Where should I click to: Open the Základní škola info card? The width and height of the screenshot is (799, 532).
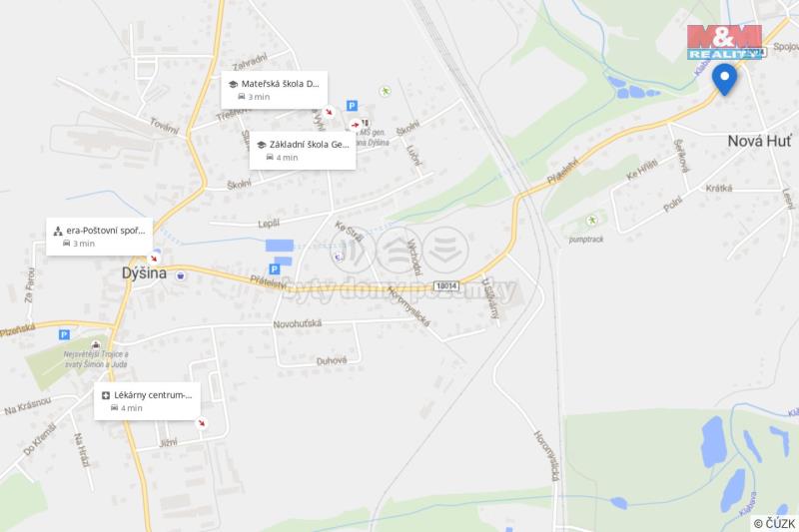303,151
